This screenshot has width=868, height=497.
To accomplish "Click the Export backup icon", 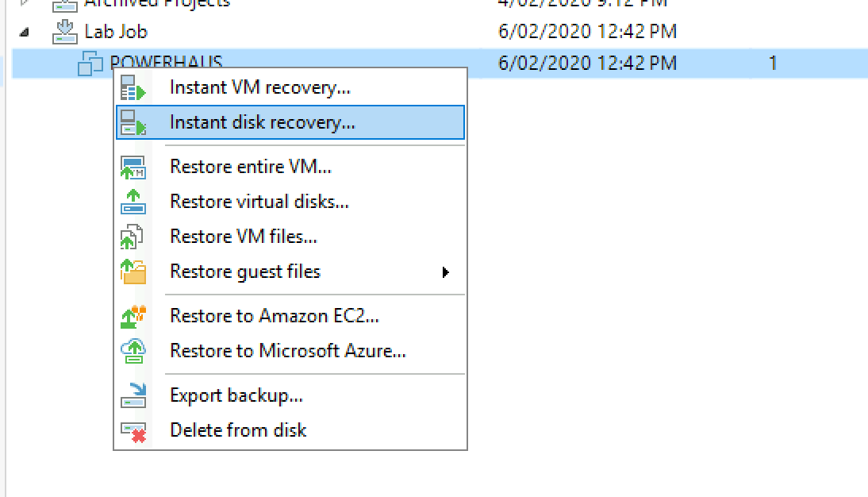I will [133, 395].
